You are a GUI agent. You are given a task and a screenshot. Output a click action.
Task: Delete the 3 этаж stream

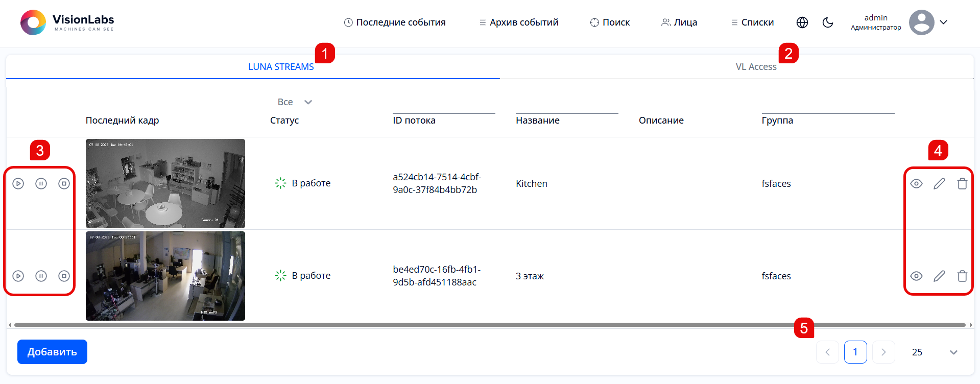(962, 276)
